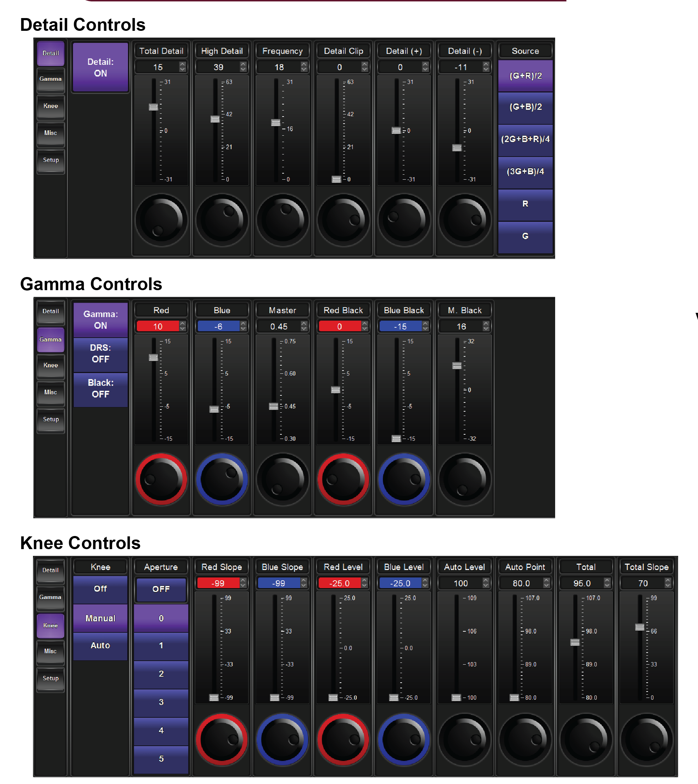Image resolution: width=698 pixels, height=784 pixels.
Task: Toggle the Detail: ON button
Action: coord(101,68)
